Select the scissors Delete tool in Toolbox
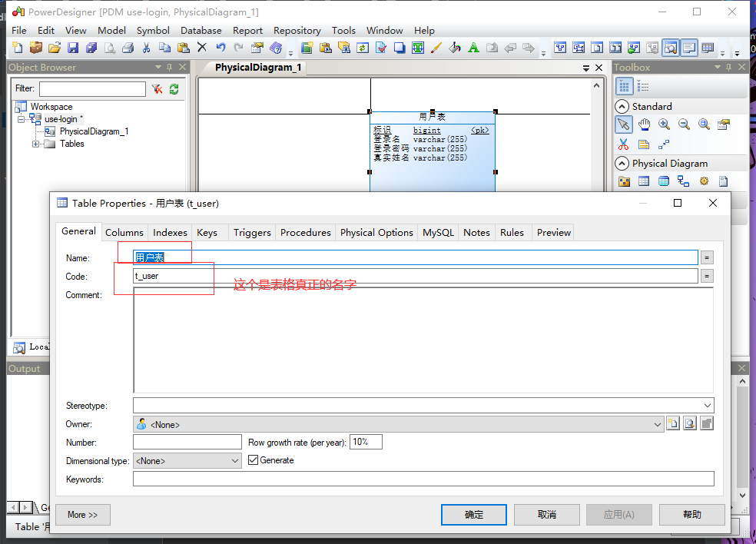This screenshot has width=756, height=544. pos(623,144)
